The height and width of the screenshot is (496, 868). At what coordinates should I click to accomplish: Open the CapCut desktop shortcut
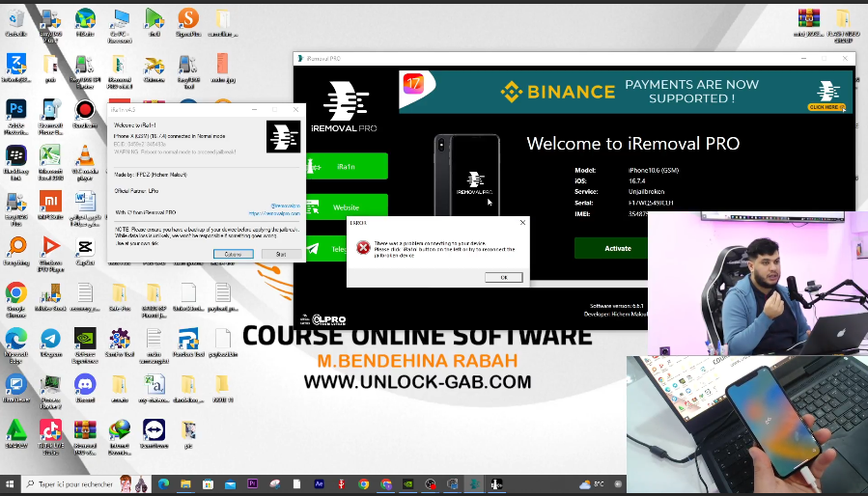pyautogui.click(x=85, y=251)
